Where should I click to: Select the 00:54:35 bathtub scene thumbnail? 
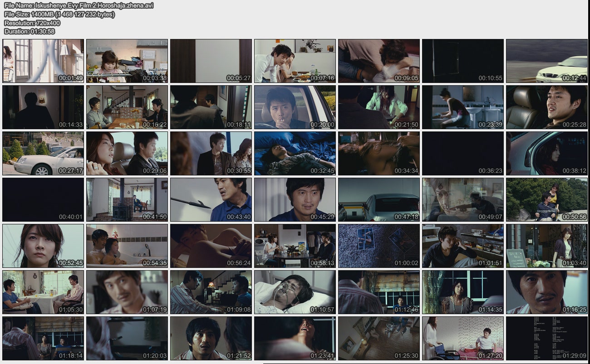127,246
